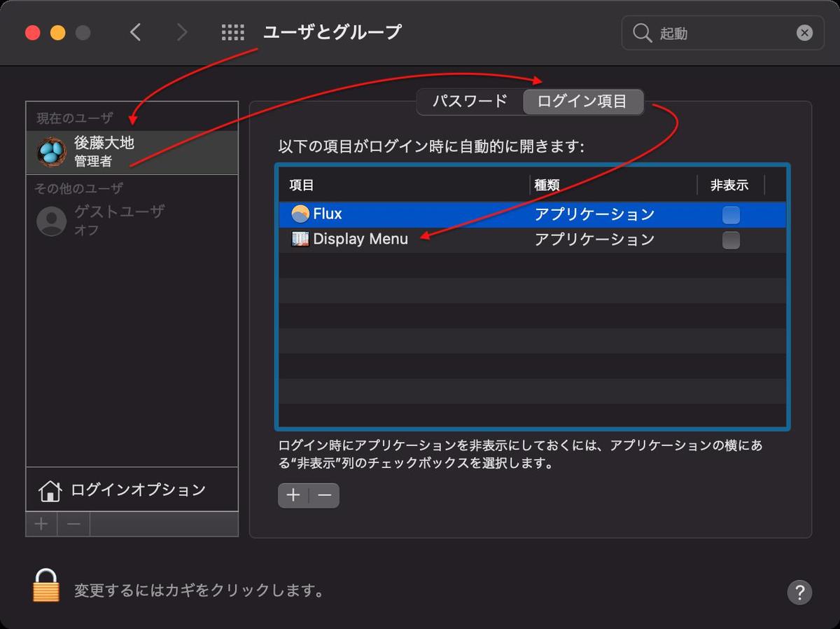Image resolution: width=840 pixels, height=629 pixels.
Task: Open ログインオプション in the sidebar
Action: (132, 490)
